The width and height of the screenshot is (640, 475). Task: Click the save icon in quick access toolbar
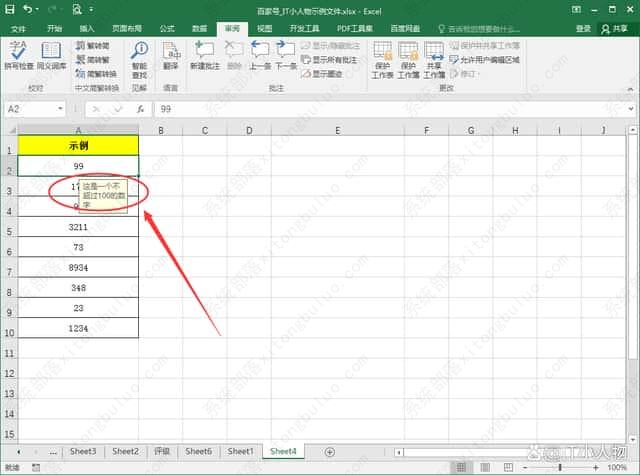pos(10,8)
